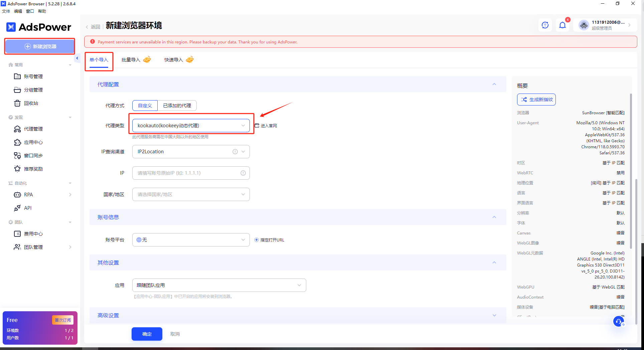644x350 pixels.
Task: Open the customer support headset icon
Action: (x=618, y=321)
